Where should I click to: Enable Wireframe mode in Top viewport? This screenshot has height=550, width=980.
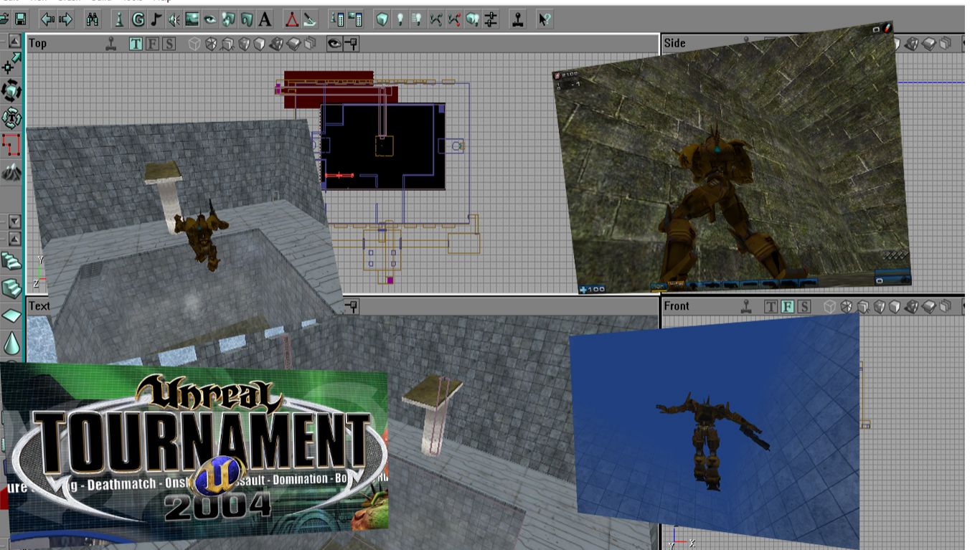(x=194, y=44)
